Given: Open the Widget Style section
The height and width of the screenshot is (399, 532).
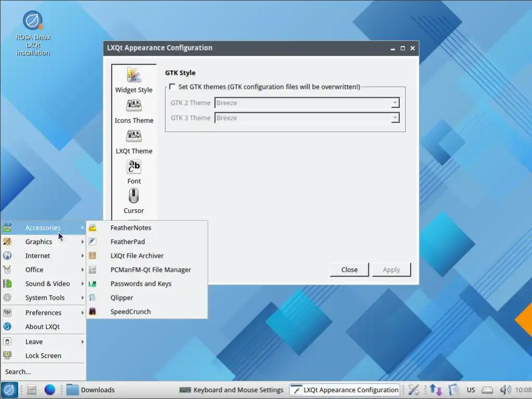Looking at the screenshot, I should tap(134, 81).
